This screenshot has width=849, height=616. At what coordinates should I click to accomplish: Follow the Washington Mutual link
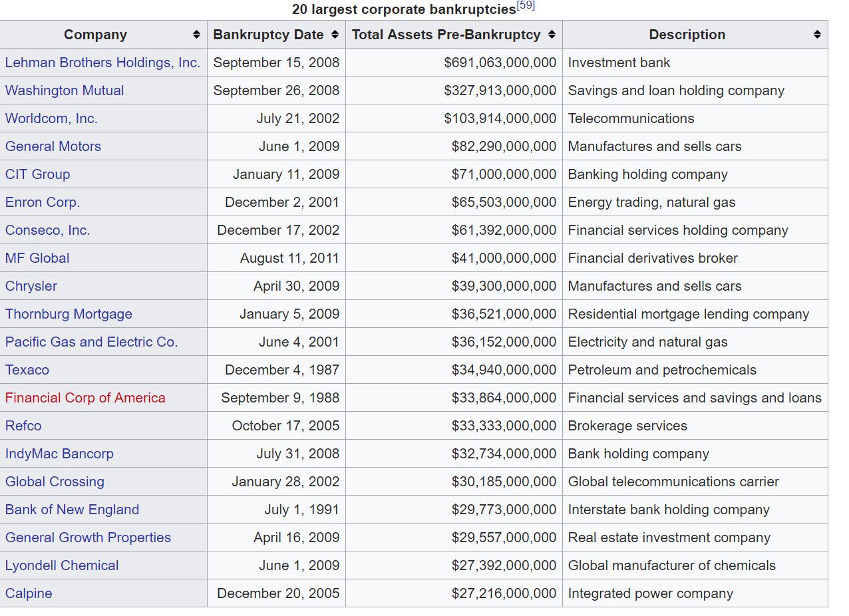[65, 90]
